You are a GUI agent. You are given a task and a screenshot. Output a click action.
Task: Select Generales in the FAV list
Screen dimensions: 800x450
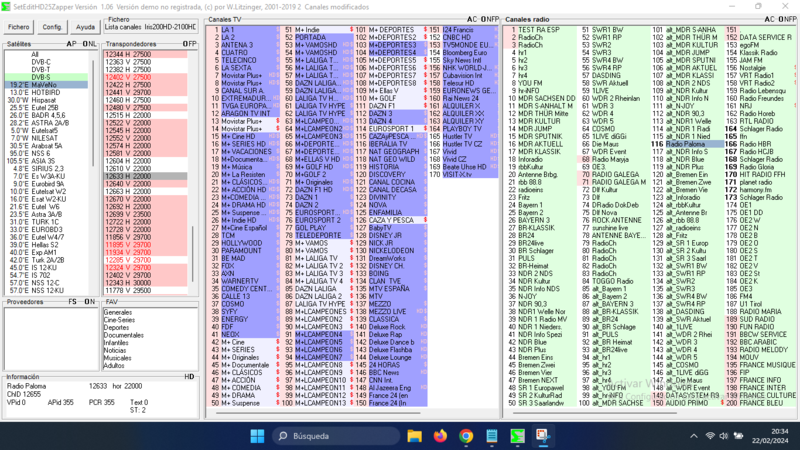coord(118,312)
